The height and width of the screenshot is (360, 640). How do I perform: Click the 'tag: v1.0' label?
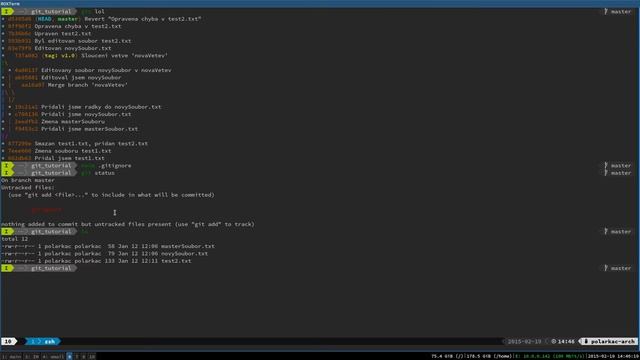[x=60, y=56]
